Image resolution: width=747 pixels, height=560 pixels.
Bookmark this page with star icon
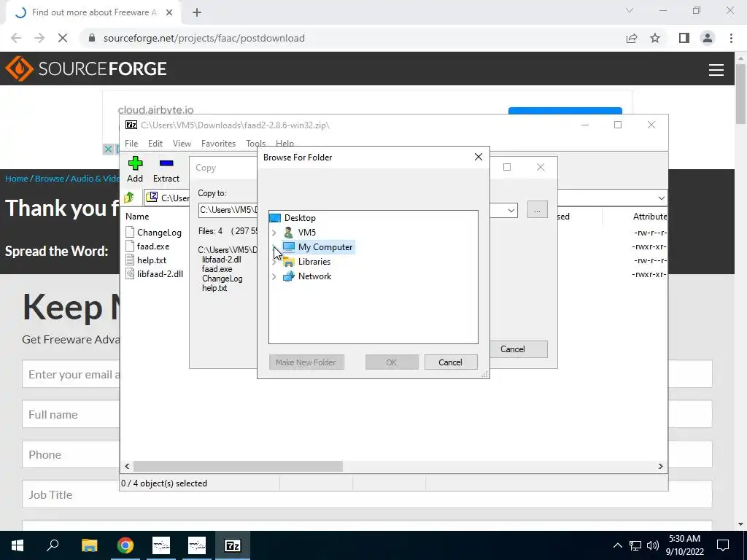point(655,38)
